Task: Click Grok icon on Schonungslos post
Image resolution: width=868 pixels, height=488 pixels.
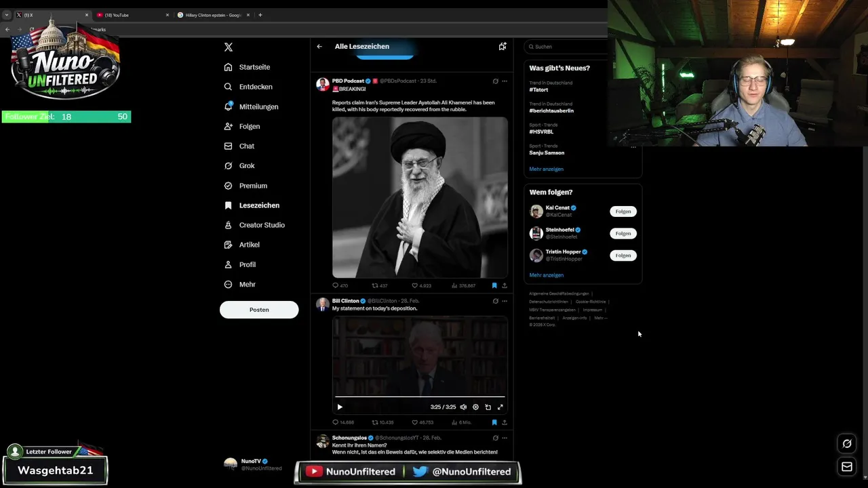Action: [495, 438]
